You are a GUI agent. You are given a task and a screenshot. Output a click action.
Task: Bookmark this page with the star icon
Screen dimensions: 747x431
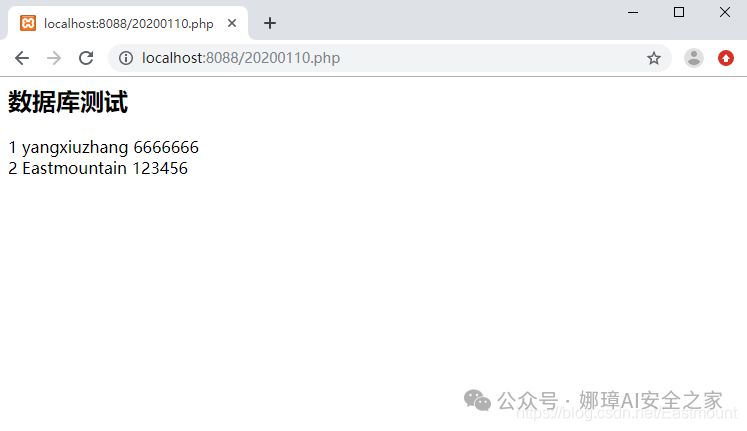click(x=654, y=58)
